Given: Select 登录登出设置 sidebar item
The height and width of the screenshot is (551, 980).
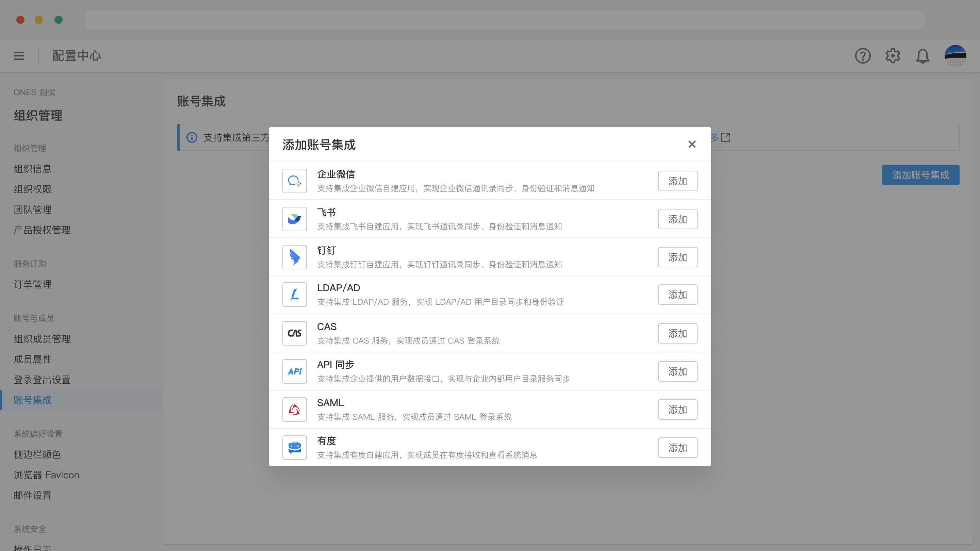Looking at the screenshot, I should coord(42,380).
